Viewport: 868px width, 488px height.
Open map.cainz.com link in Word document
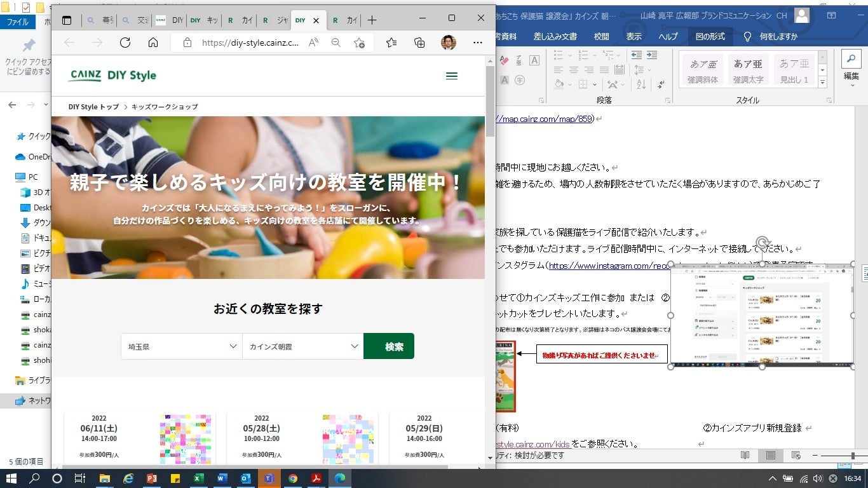(x=545, y=119)
